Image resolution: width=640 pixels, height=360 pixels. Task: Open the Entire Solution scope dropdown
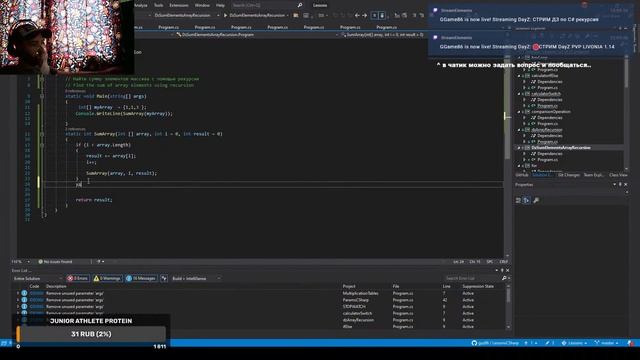point(37,278)
